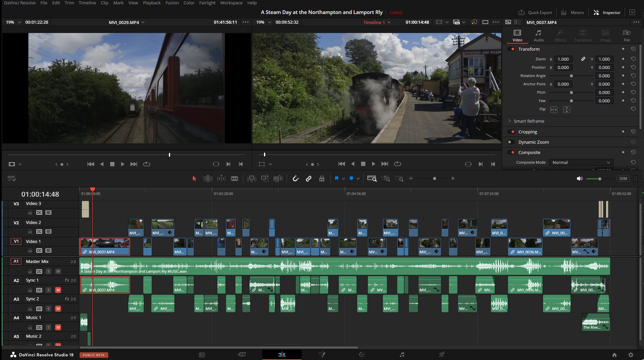
Task: Select the arrow Selection Mode tool
Action: click(x=194, y=179)
